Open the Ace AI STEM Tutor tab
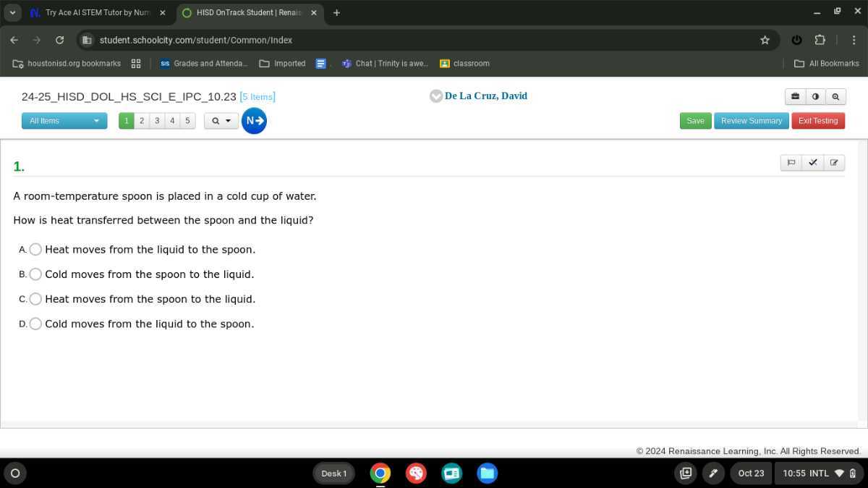Image resolution: width=868 pixels, height=488 pixels. [x=94, y=12]
